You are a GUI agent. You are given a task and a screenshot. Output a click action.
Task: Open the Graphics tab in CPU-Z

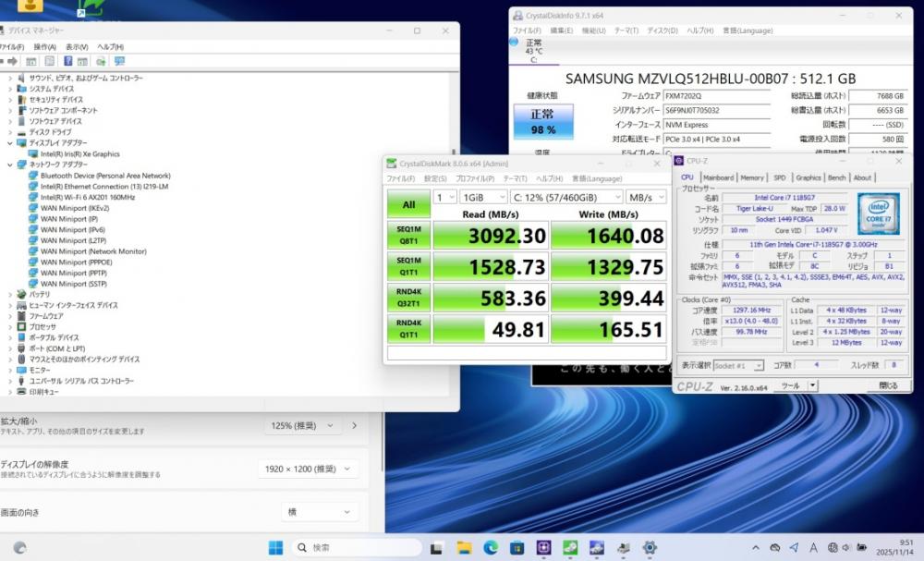pos(808,177)
